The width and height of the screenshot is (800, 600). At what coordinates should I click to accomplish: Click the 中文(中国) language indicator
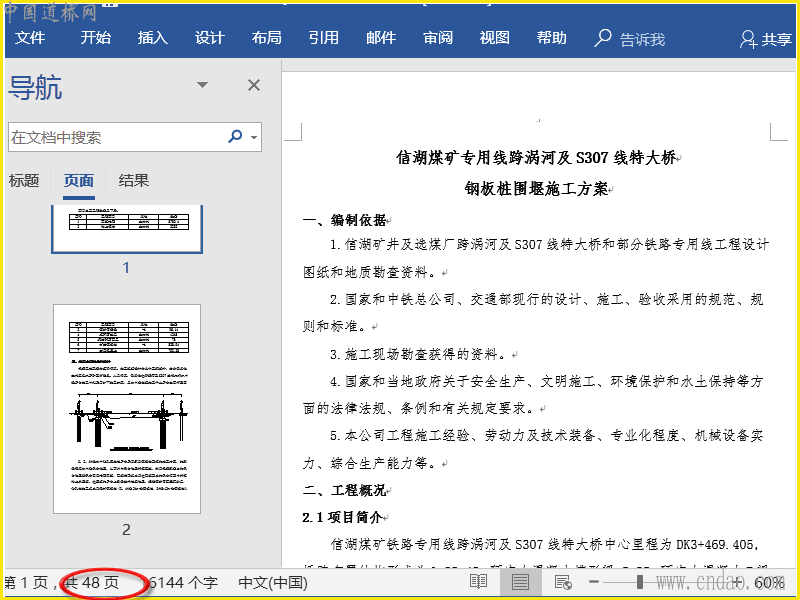(x=273, y=582)
